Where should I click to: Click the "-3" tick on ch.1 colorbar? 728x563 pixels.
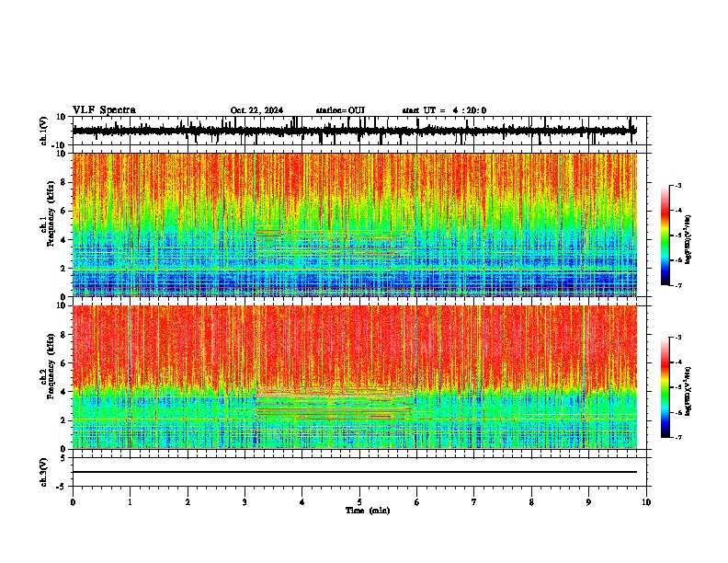click(x=678, y=185)
